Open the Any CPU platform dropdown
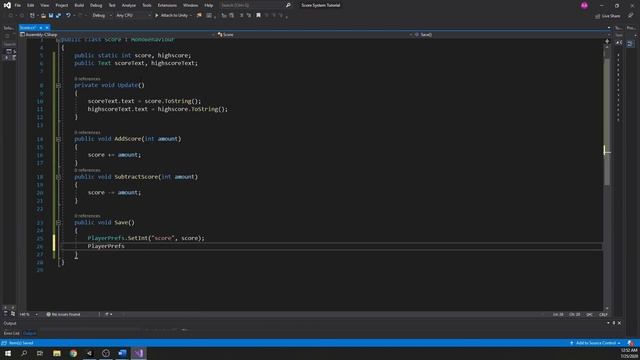Image resolution: width=640 pixels, height=360 pixels. point(133,16)
